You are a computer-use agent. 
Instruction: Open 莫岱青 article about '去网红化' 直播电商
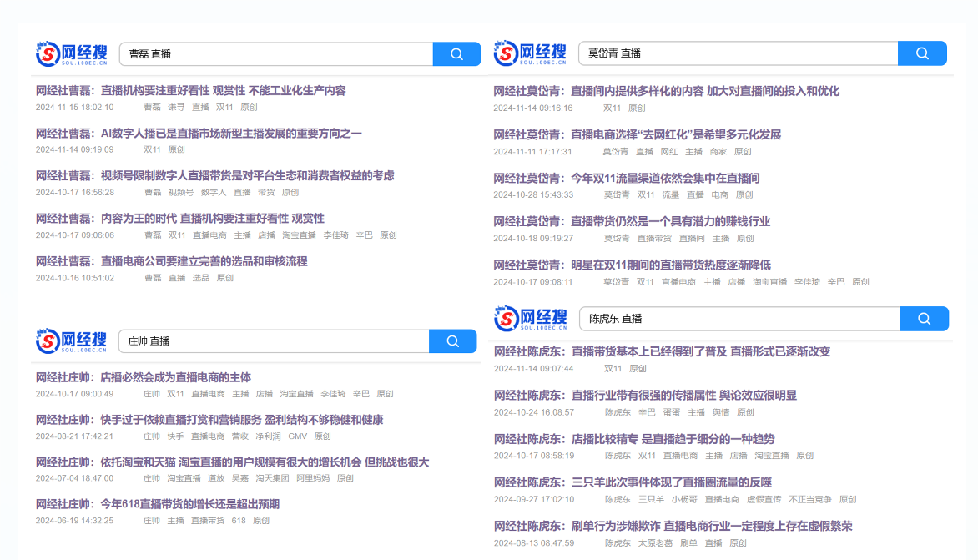[x=637, y=134]
